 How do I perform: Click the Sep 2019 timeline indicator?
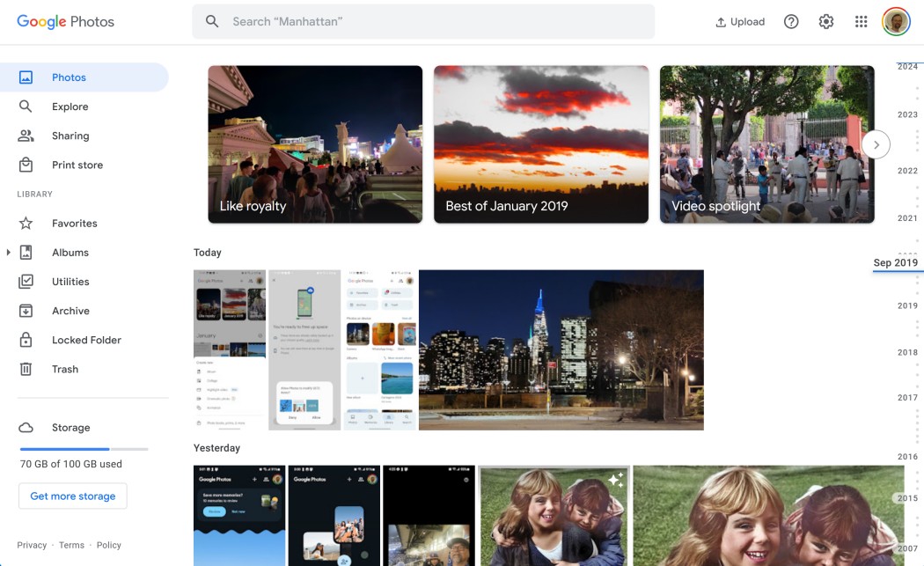coord(896,263)
